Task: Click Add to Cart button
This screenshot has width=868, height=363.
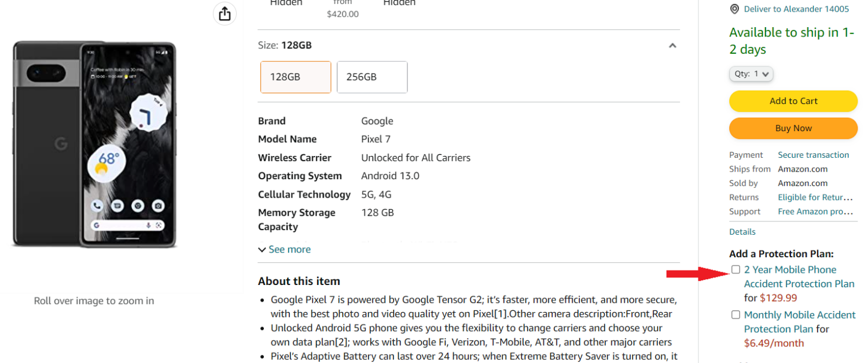Action: (793, 101)
